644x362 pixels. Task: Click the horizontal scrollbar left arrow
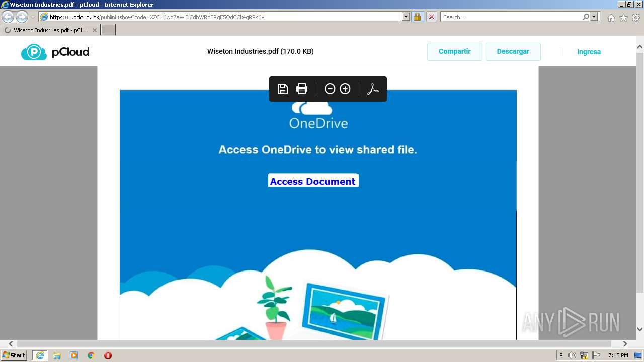[x=11, y=344]
